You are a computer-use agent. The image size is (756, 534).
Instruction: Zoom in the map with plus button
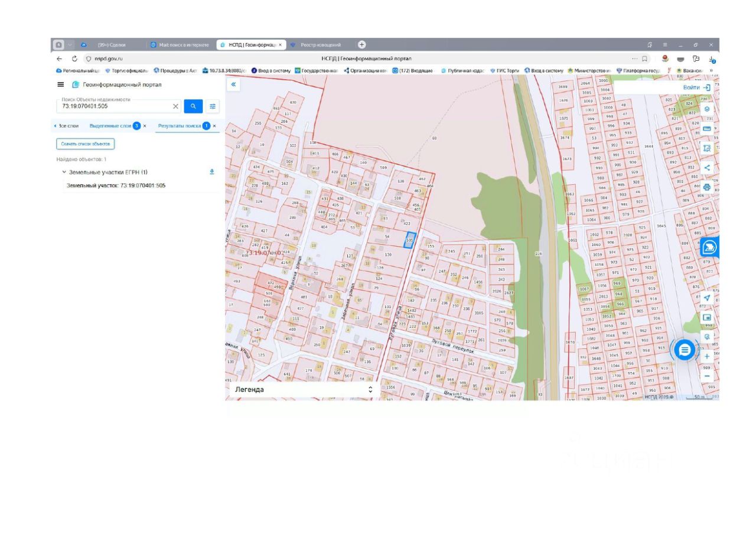pos(707,356)
